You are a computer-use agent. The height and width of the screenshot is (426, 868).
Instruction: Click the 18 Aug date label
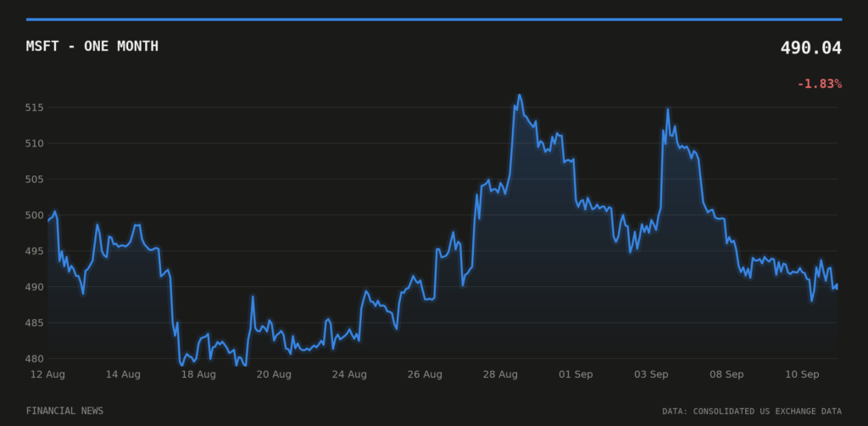(198, 374)
